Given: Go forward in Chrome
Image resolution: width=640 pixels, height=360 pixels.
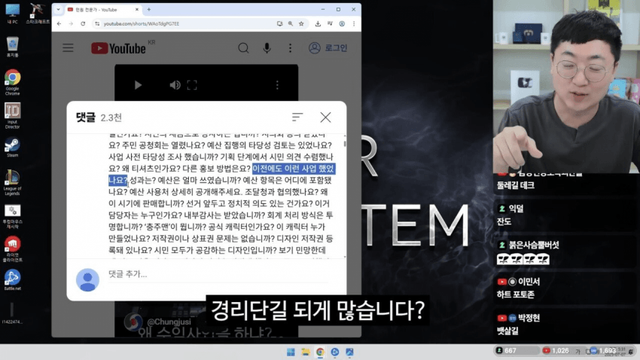Looking at the screenshot, I should [71, 24].
